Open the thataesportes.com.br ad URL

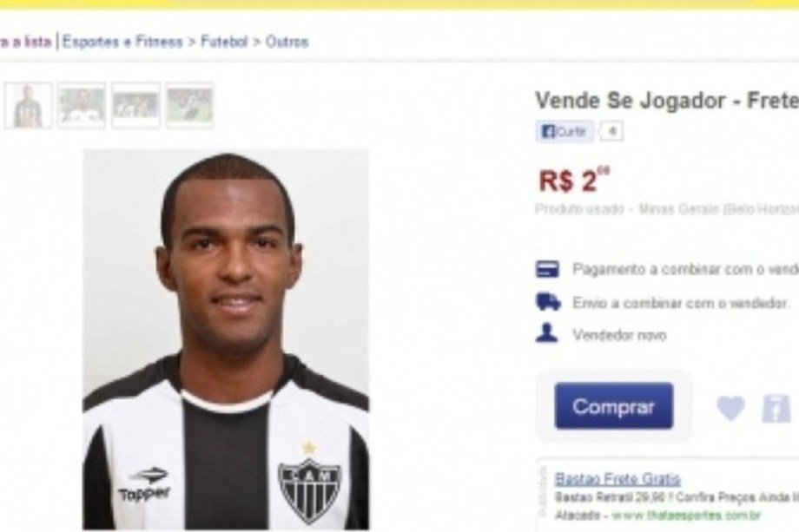[x=686, y=516]
